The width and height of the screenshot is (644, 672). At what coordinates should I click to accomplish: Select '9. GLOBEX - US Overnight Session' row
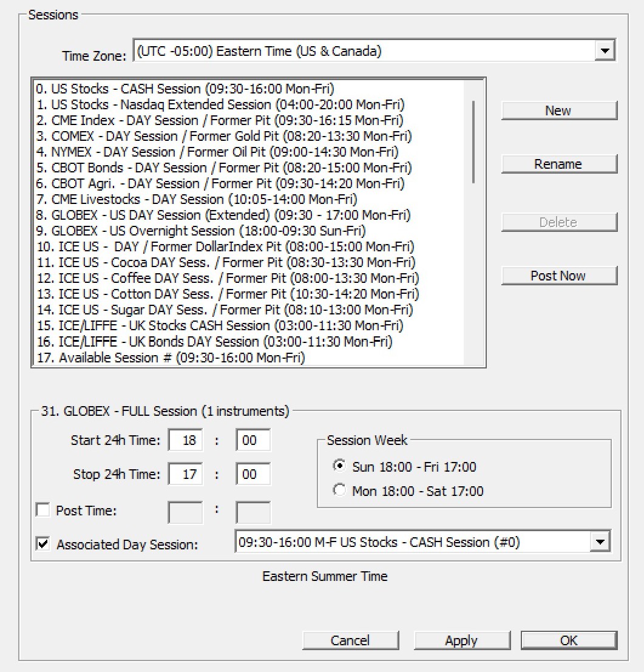[249, 231]
